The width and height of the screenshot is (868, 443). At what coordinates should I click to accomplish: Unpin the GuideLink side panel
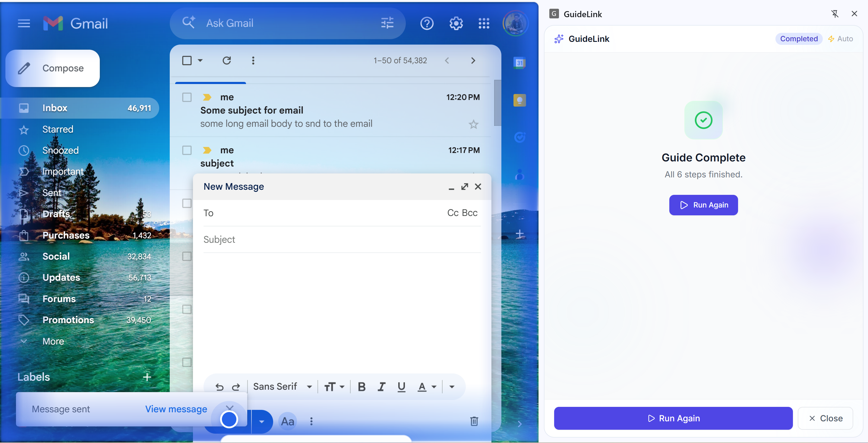coord(834,14)
